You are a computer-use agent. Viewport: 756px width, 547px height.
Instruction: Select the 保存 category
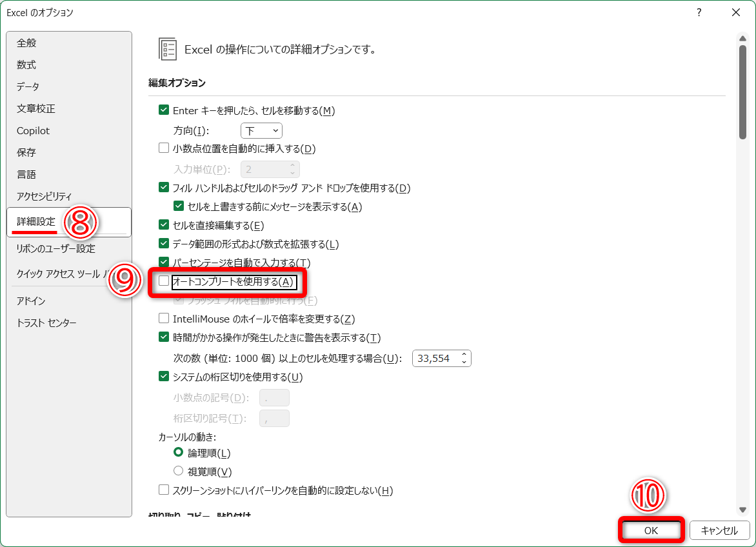click(x=26, y=152)
